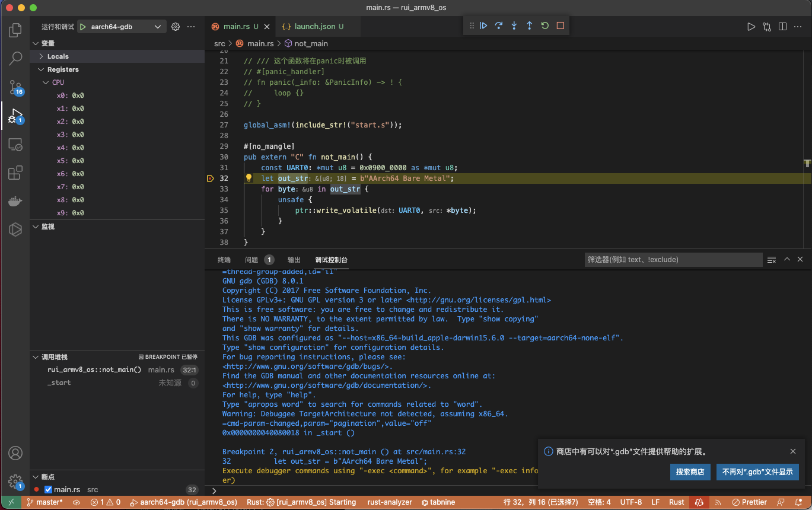This screenshot has width=812, height=510.
Task: Open Remote Explorer in activity bar
Action: tap(15, 145)
